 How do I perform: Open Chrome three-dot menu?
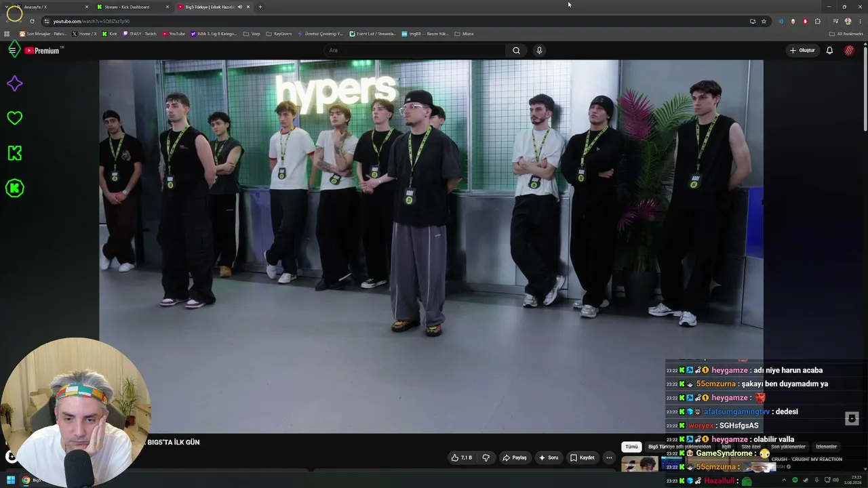click(x=861, y=21)
